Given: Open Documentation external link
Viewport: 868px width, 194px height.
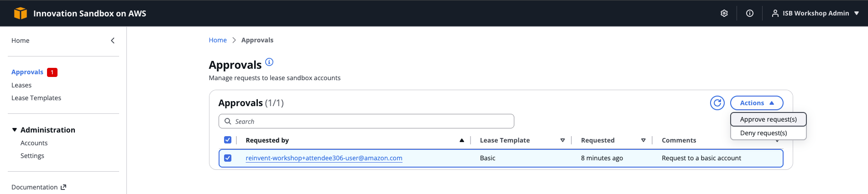Looking at the screenshot, I should tap(39, 187).
